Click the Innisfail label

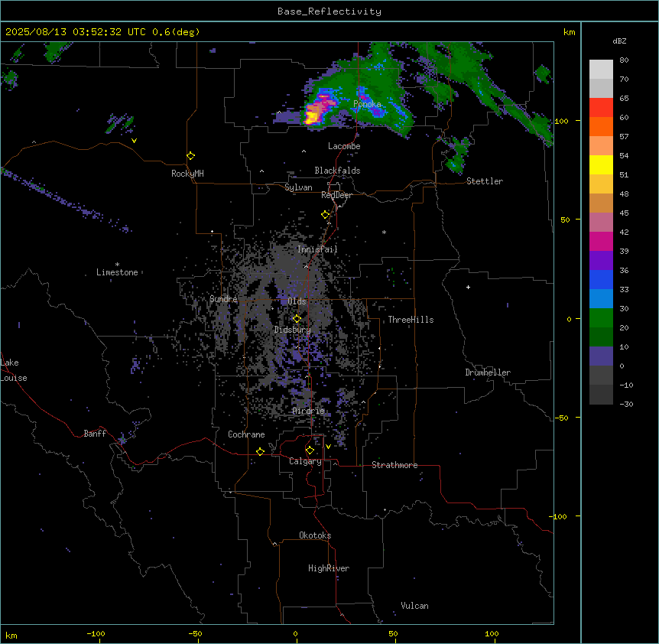[317, 249]
